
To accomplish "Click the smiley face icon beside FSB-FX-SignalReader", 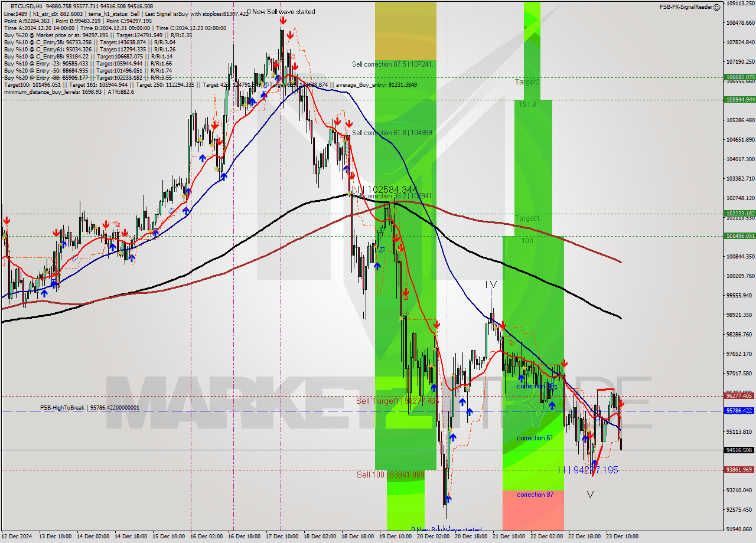I will [717, 7].
